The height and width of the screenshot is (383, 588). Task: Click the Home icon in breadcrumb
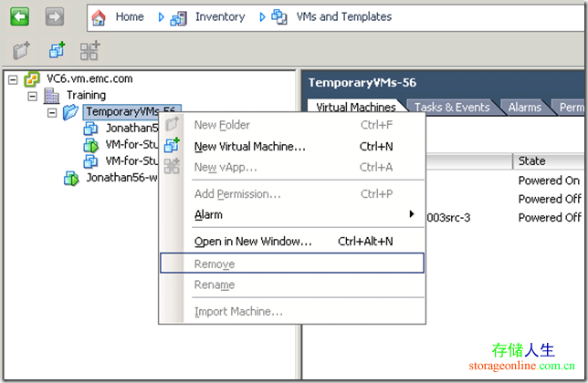(x=100, y=16)
